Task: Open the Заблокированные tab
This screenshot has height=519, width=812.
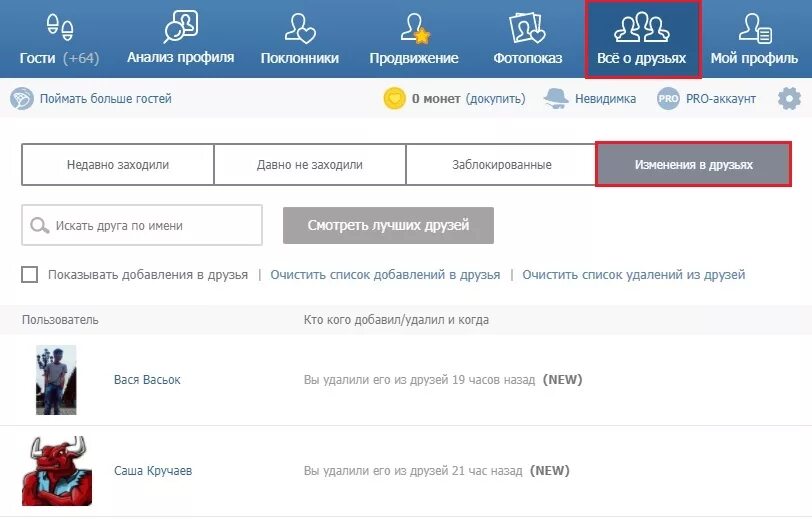Action: click(501, 165)
